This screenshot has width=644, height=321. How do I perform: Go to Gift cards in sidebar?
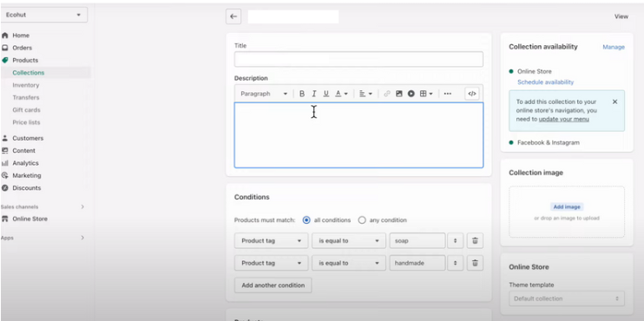[x=26, y=109]
